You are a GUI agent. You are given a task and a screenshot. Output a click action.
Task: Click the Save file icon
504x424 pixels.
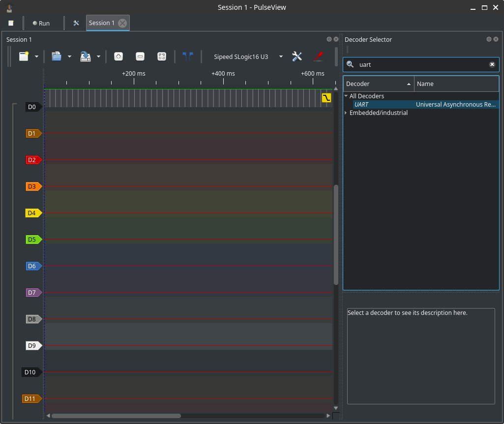coord(86,57)
